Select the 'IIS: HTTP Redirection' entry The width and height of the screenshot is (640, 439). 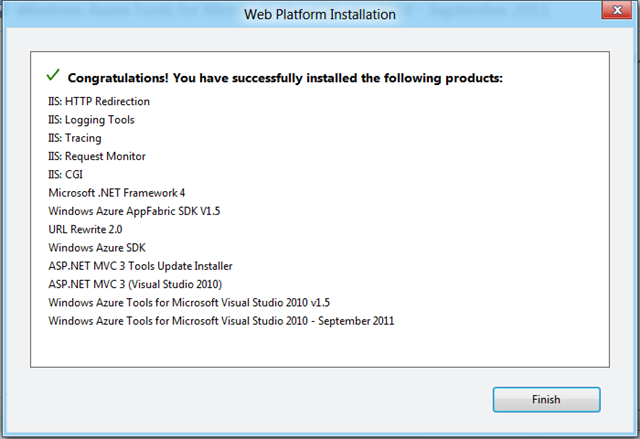(99, 101)
